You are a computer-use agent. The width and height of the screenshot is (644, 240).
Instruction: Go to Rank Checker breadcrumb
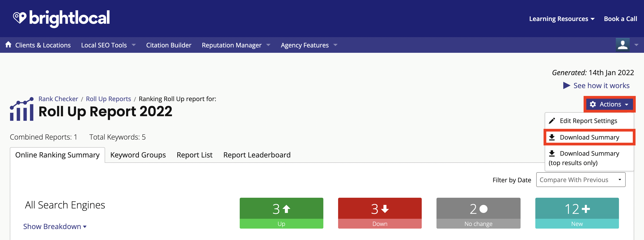click(58, 99)
